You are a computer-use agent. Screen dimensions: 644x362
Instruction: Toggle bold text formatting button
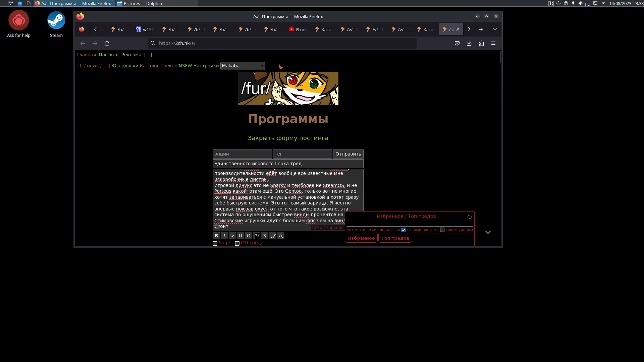click(216, 236)
